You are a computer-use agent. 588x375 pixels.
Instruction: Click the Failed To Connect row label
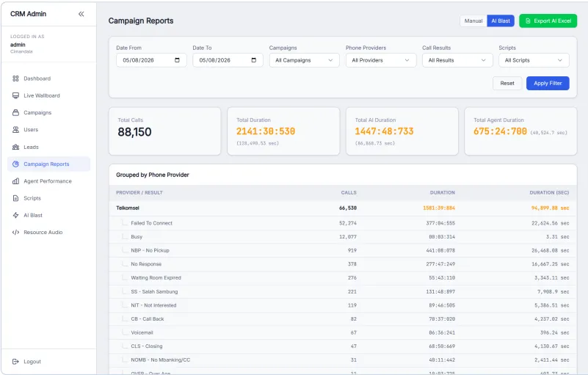[x=151, y=223]
